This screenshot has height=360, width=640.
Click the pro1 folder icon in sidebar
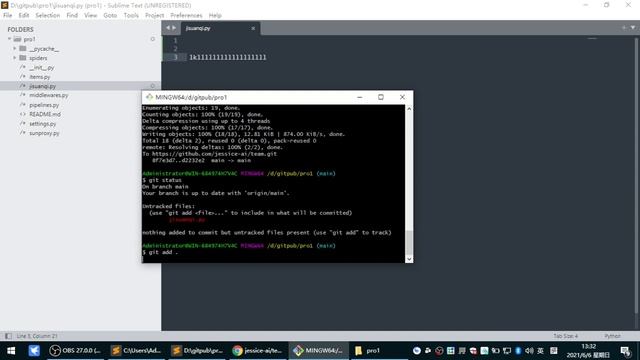17,39
